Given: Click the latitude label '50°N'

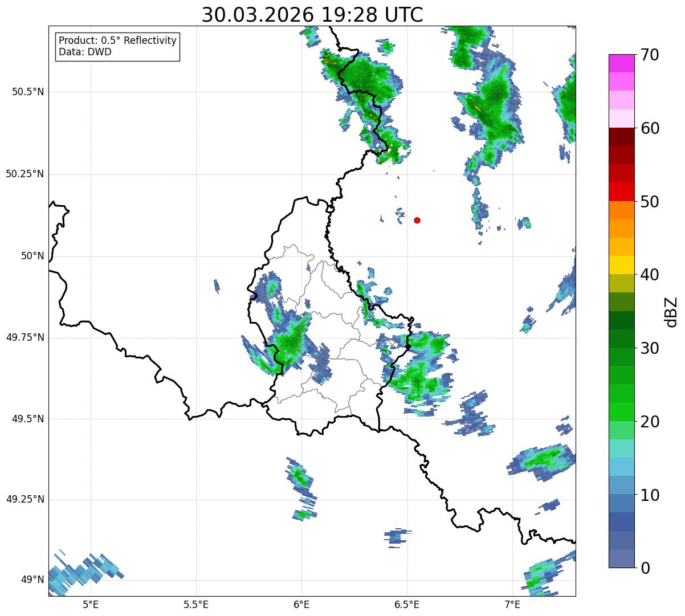Looking at the screenshot, I should tap(32, 256).
